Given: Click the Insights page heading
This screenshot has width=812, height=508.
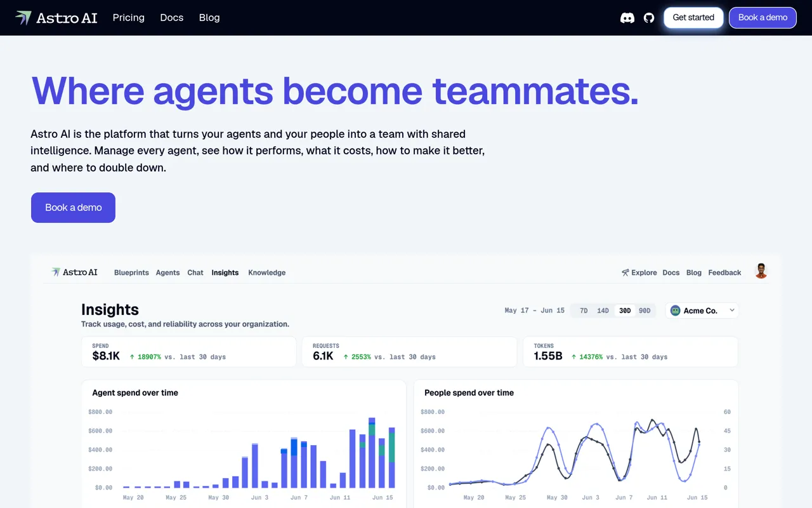Looking at the screenshot, I should [110, 309].
